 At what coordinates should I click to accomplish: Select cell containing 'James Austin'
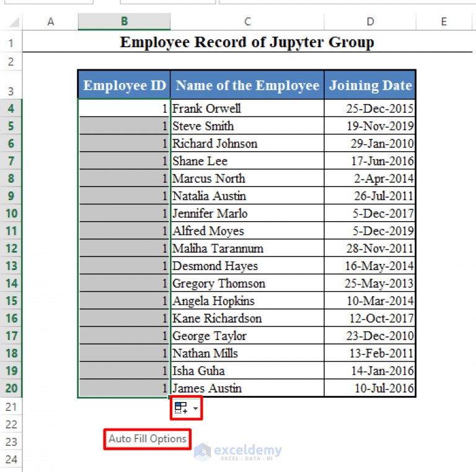point(247,388)
